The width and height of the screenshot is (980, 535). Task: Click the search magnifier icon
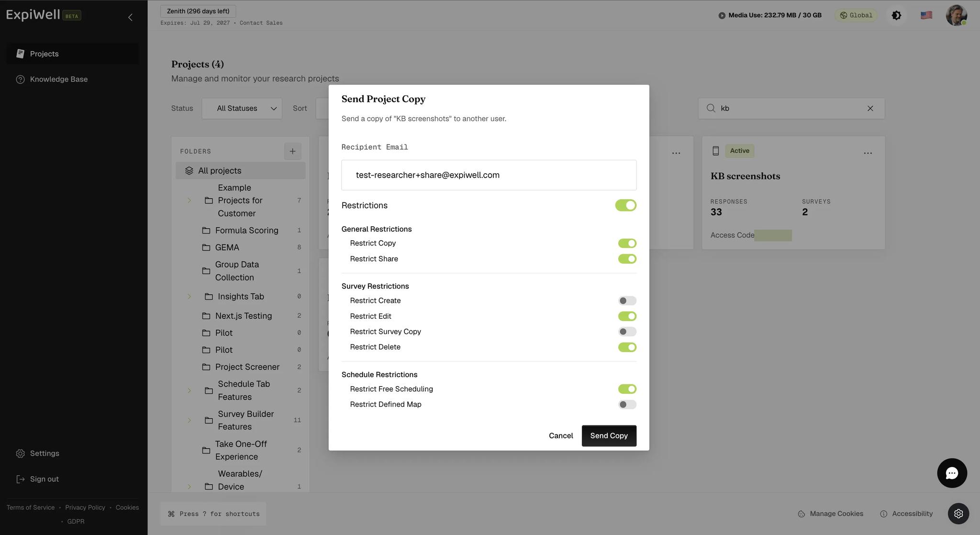pos(711,109)
